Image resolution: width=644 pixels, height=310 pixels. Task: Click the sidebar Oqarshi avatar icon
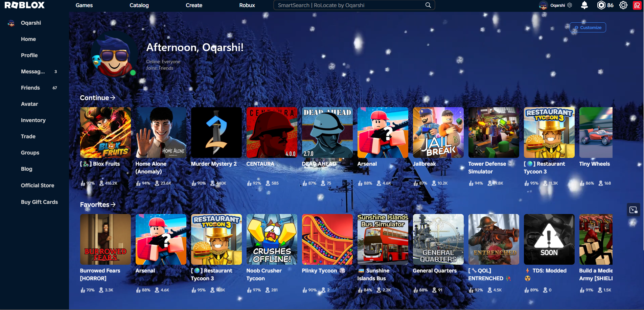(11, 23)
